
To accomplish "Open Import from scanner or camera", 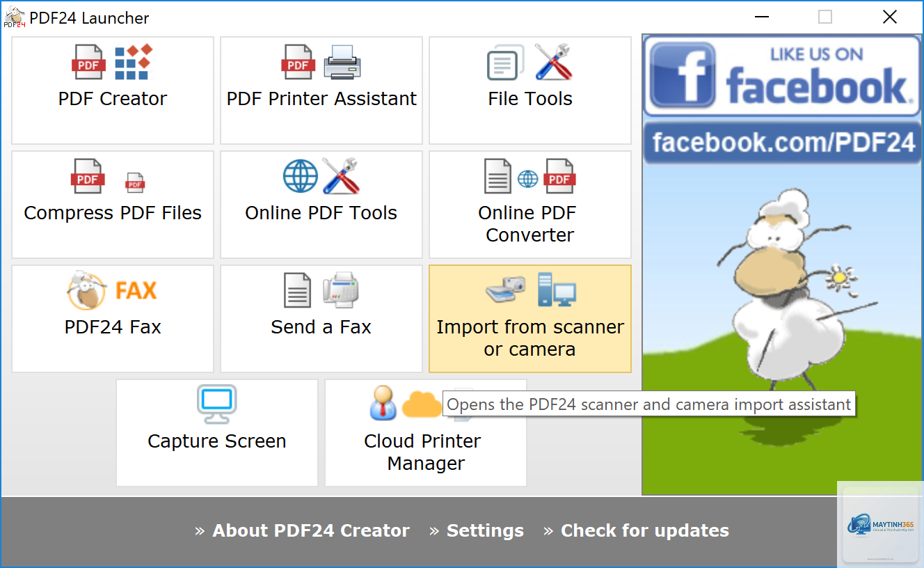I will point(530,319).
